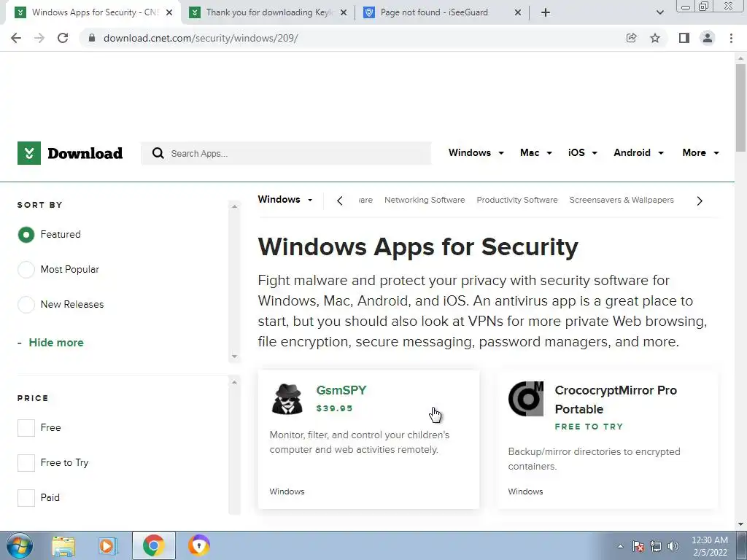Expand the Android platform menu

[638, 153]
